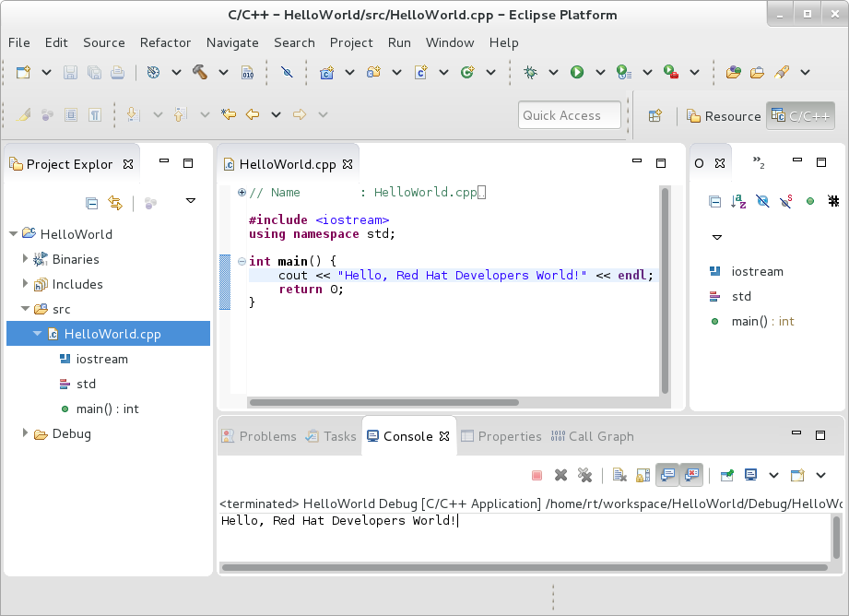
Task: Click the editor horizontal scrollbar
Action: (x=383, y=403)
